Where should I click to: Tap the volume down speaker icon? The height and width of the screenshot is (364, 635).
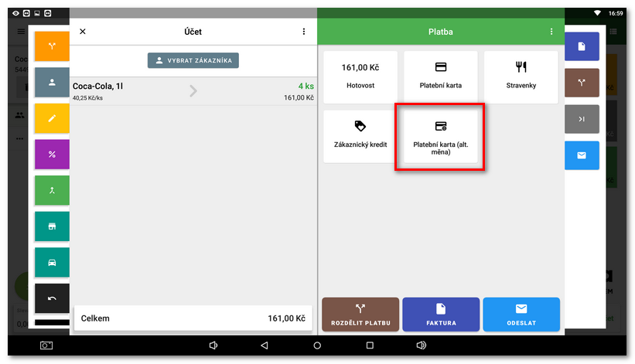point(213,345)
